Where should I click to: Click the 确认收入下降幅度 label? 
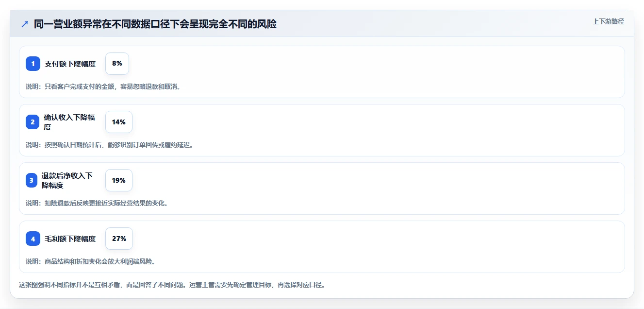(x=69, y=122)
